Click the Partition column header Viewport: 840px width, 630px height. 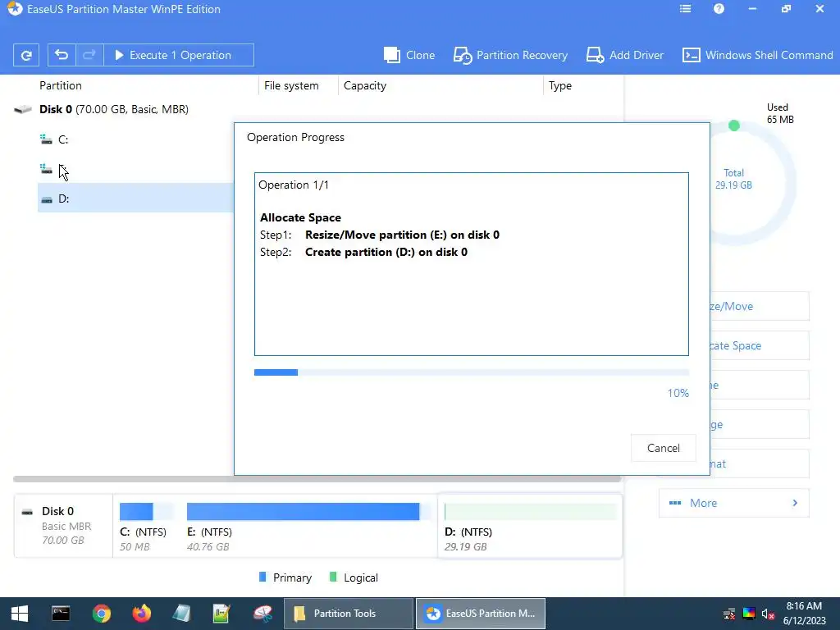61,85
